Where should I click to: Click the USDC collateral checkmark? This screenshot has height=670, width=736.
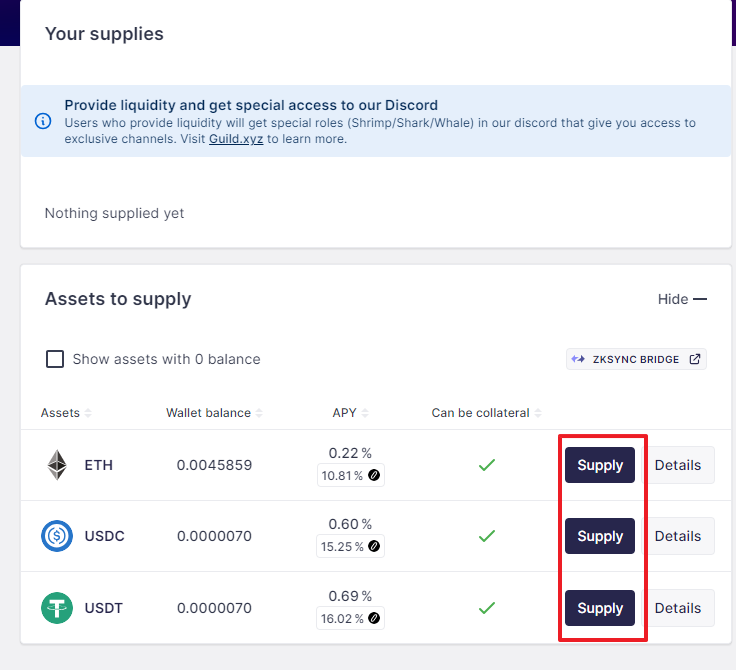coord(487,536)
